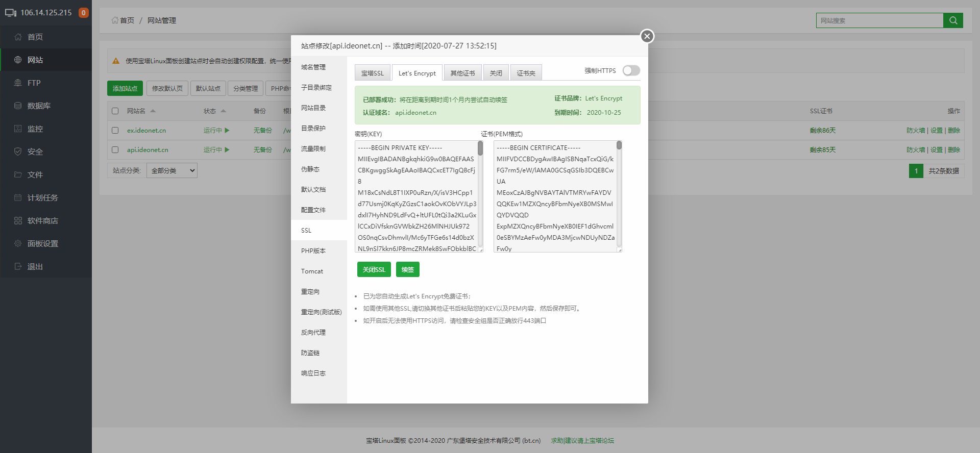
Task: Click the certificate PEM scrollbar
Action: point(619,145)
